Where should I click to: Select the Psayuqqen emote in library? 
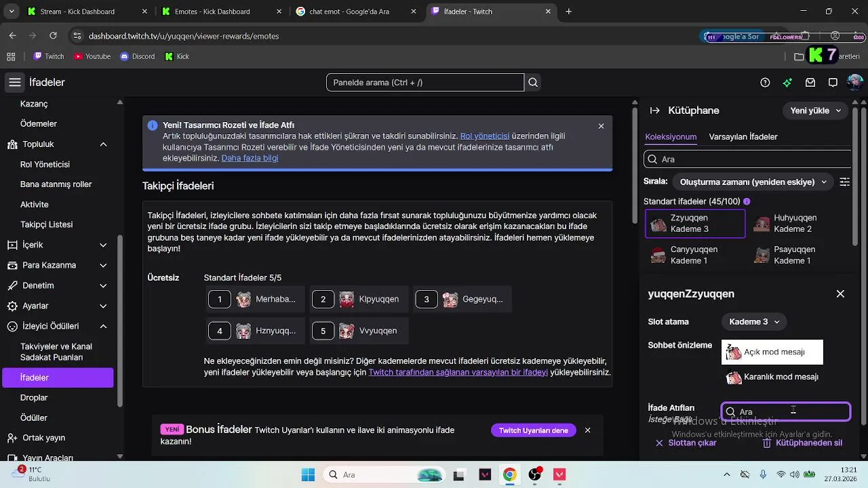[799, 255]
